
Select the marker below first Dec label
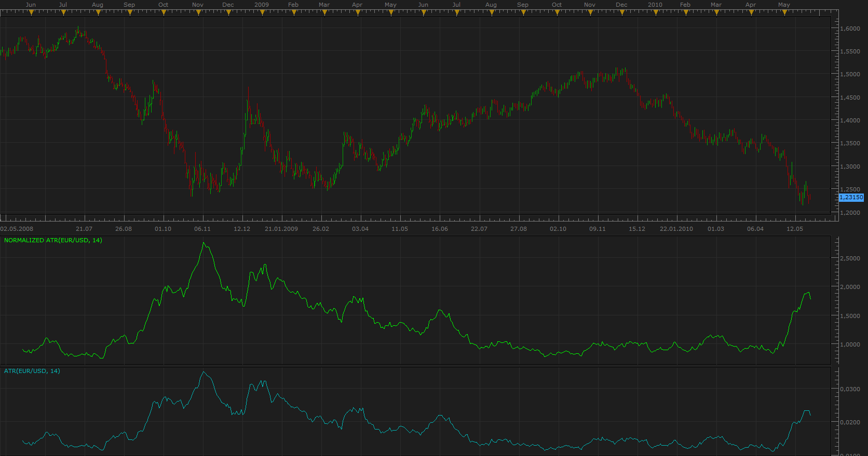(228, 12)
